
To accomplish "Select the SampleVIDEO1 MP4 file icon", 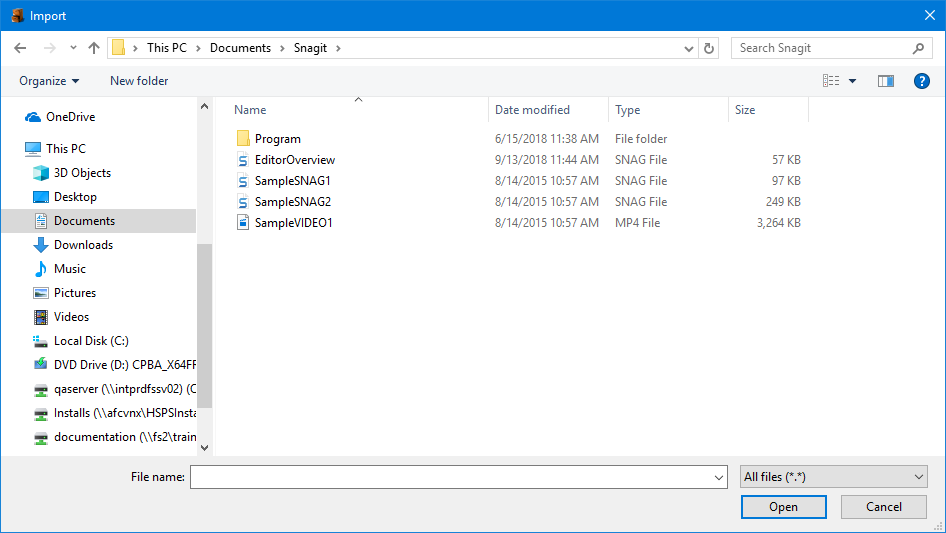I will 242,223.
